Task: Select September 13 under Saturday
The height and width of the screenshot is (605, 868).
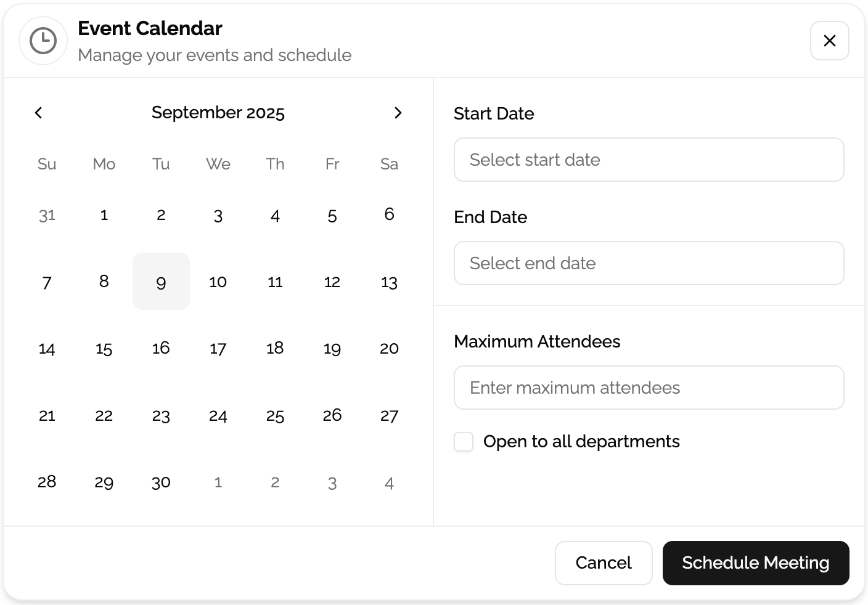Action: pyautogui.click(x=389, y=282)
